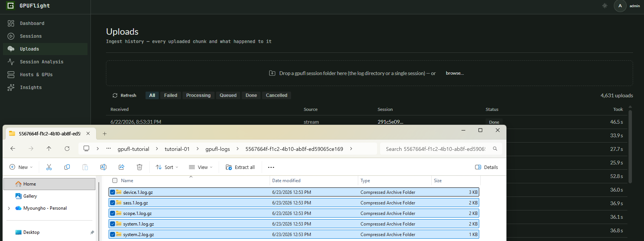644x241 pixels.
Task: Open gpufl-logs breadcrumb folder
Action: (218, 149)
